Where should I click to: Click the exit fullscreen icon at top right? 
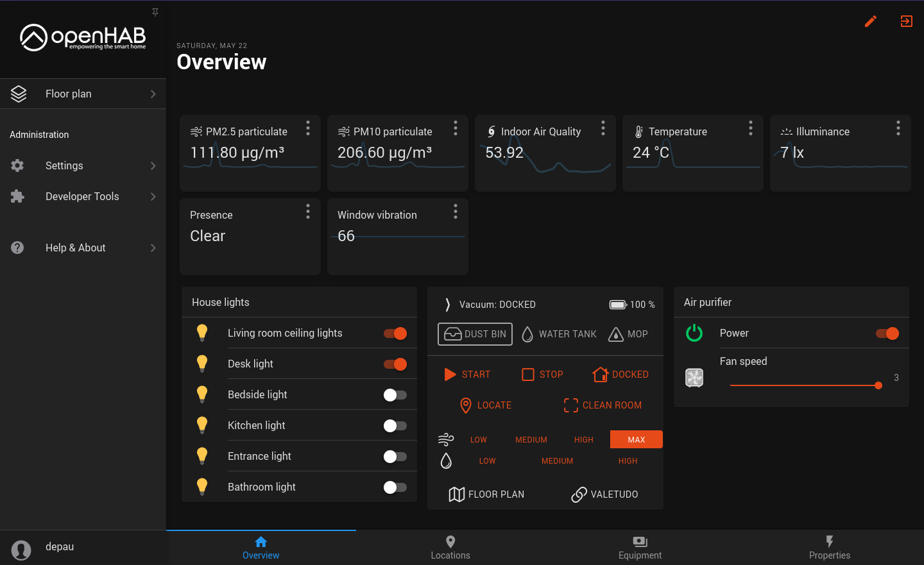pos(906,21)
